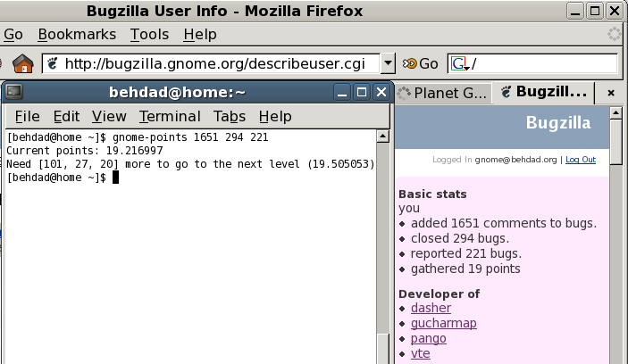Close the current Firefox tab
628x364 pixels.
pos(611,93)
